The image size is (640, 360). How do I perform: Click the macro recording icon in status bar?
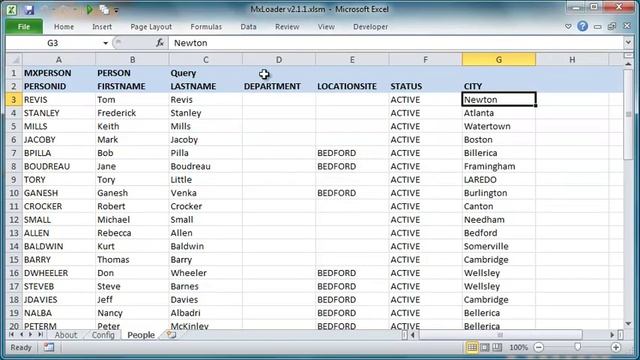[49, 347]
